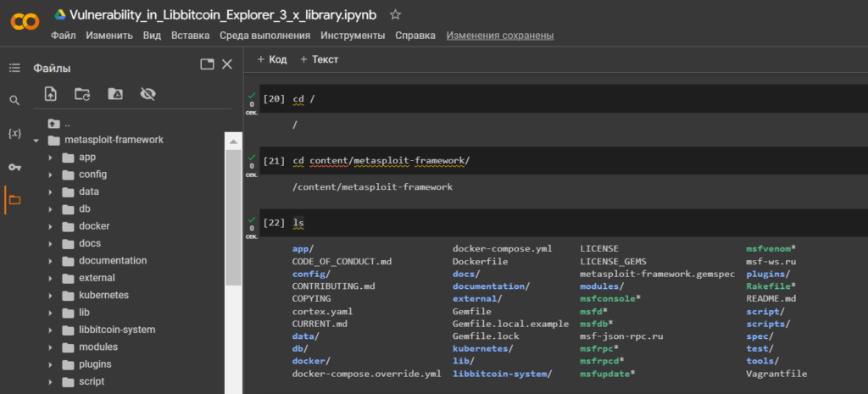The height and width of the screenshot is (394, 868).
Task: Click into the 'cd content/metasploit-framework/' code cell
Action: pos(564,161)
